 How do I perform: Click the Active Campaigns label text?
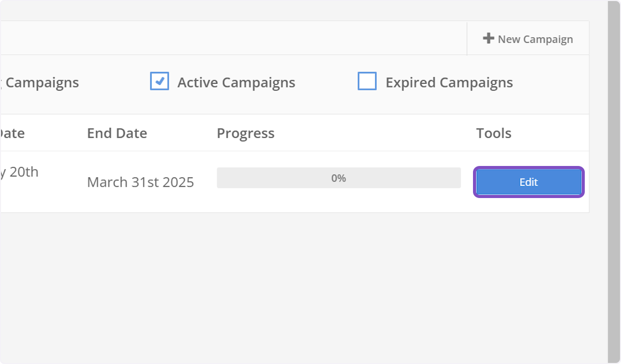[x=236, y=82]
